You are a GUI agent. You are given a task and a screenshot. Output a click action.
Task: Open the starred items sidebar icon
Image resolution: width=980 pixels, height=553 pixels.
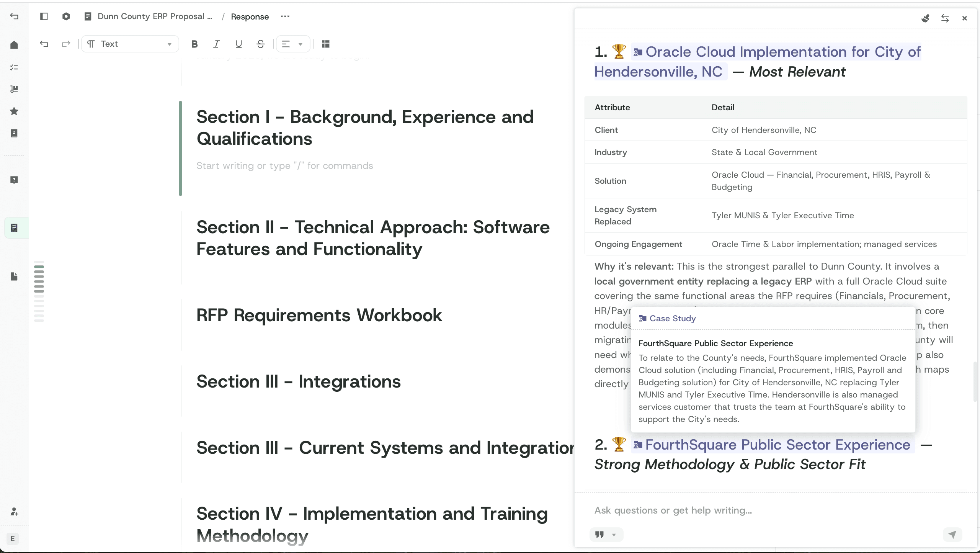[14, 111]
